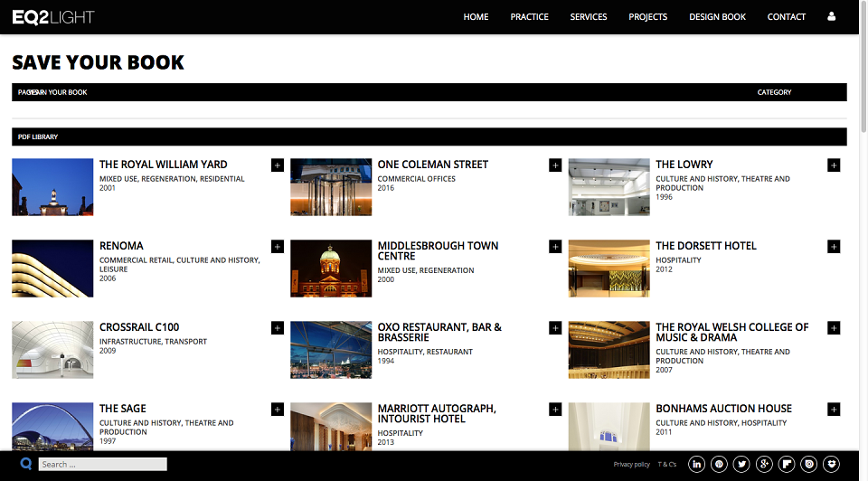Open Crossrail C100 project title
Viewport: 868px width, 481px height.
tap(139, 327)
